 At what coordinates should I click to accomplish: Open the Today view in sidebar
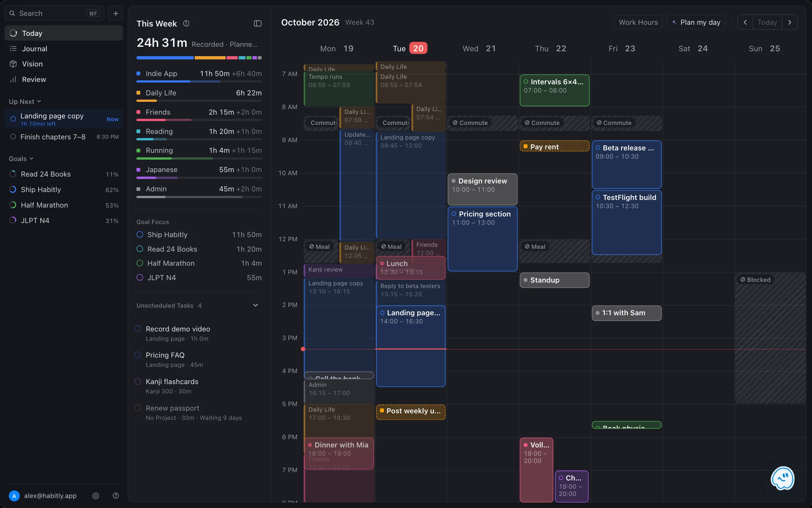click(64, 33)
